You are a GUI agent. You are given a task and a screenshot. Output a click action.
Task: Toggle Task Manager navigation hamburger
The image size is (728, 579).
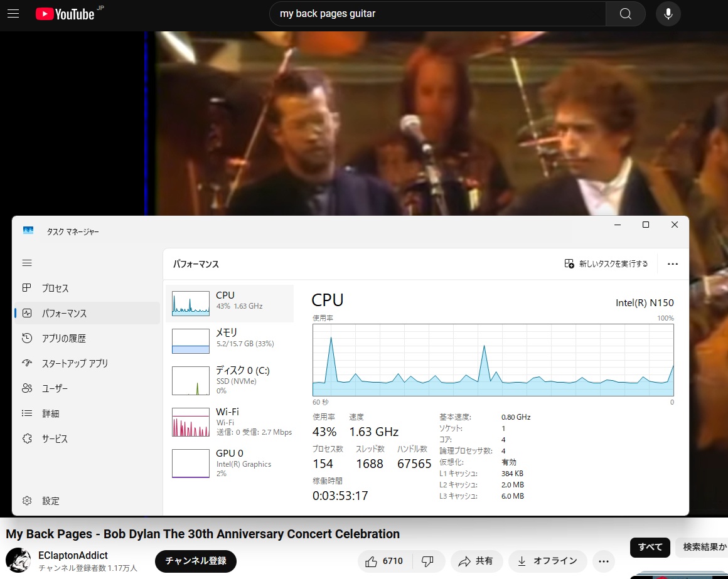[x=27, y=263]
